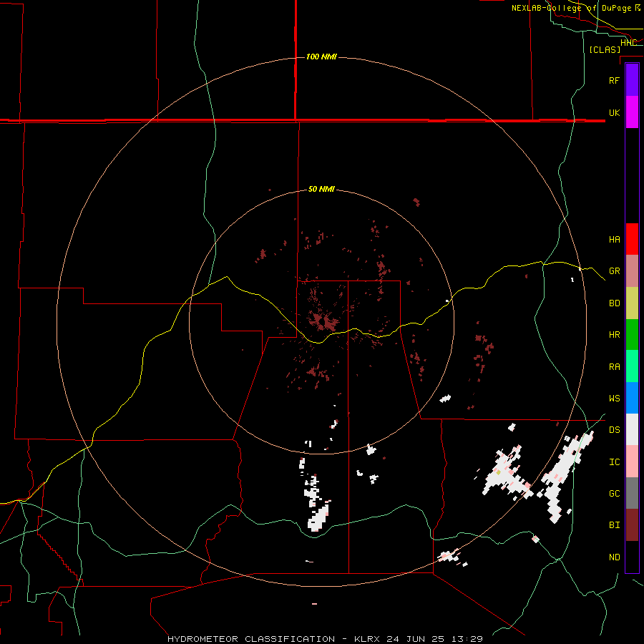This screenshot has width=644, height=644.
Task: Click the 50 NMI range ring label
Action: coord(321,190)
